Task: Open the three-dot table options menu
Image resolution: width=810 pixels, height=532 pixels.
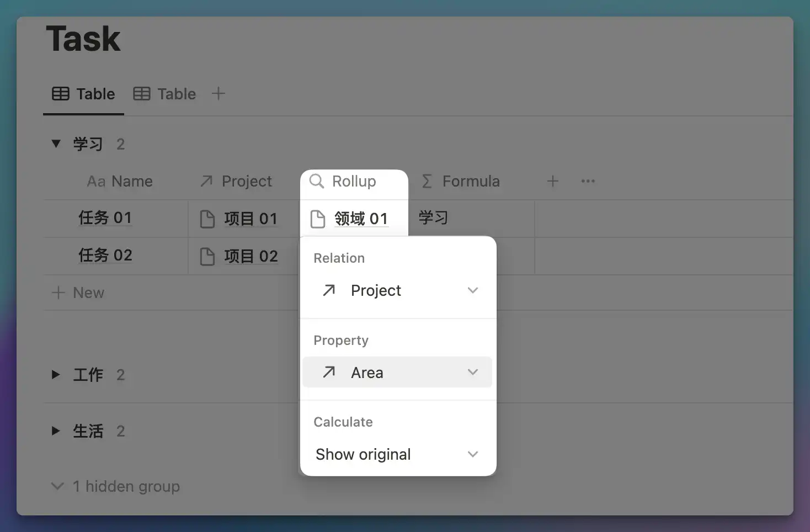Action: (x=588, y=182)
